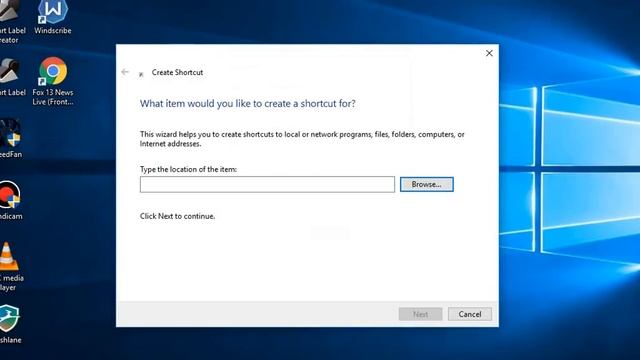Click the greyed-out Next button
The image size is (640, 360).
[420, 314]
